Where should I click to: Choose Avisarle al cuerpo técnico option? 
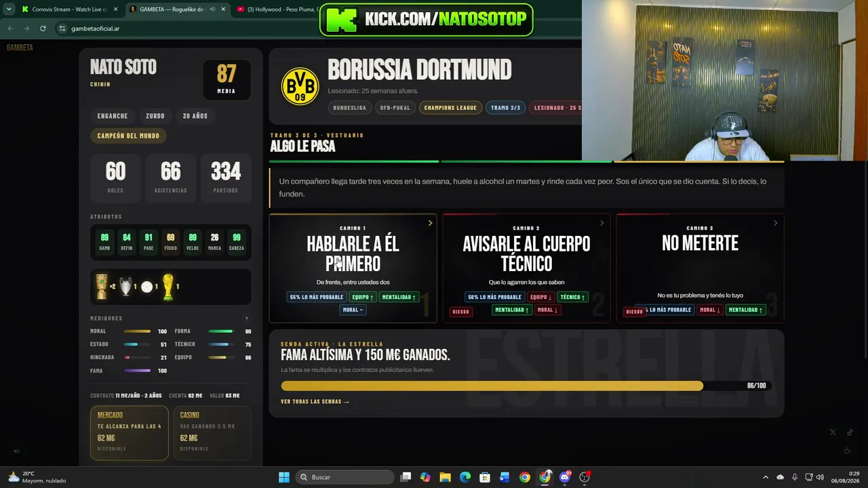pyautogui.click(x=526, y=268)
